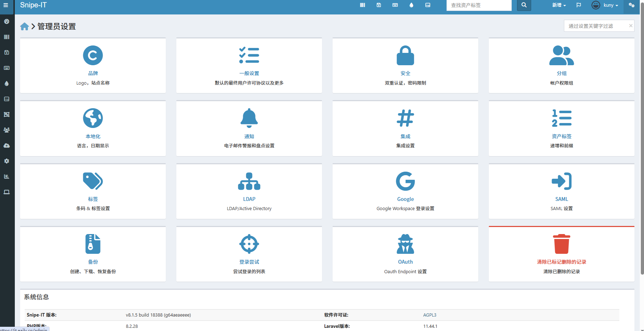Open the LDAP network tree icon
The width and height of the screenshot is (644, 331).
(249, 181)
